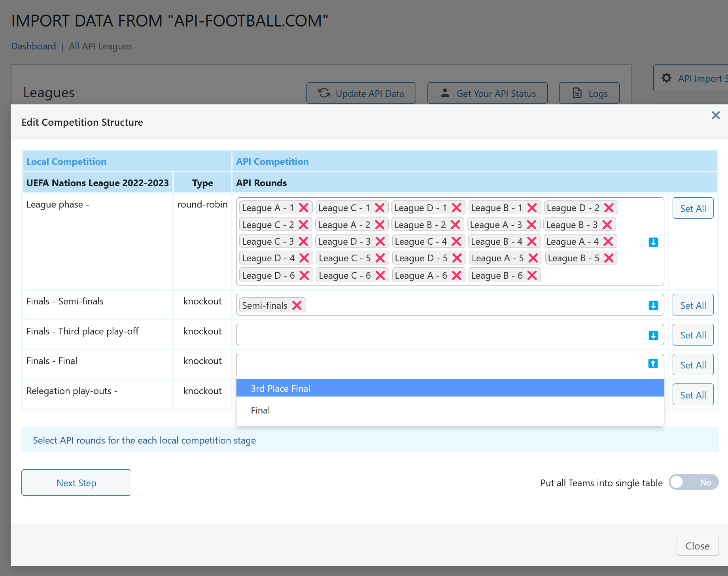Click the Semi-finals rounds field
The image size is (728, 576).
(x=450, y=305)
